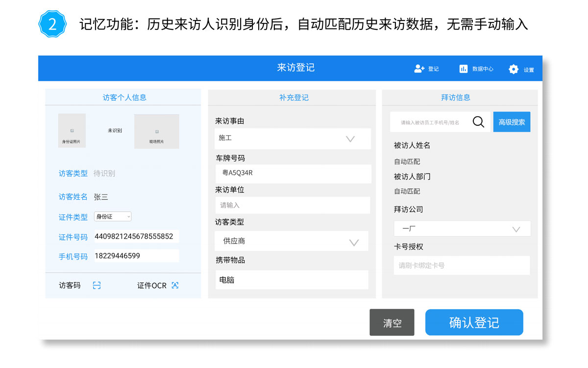The image size is (588, 368).
Task: Expand 访客类型 供应商 dropdown
Action: (x=292, y=242)
